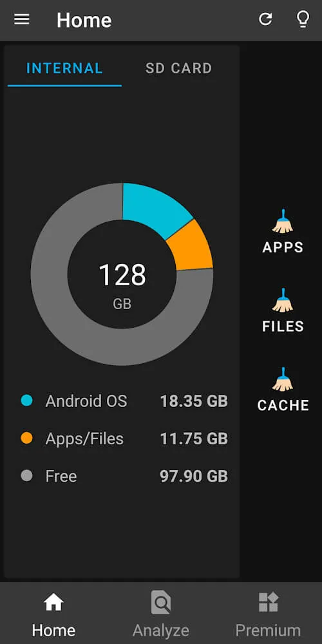Image resolution: width=322 pixels, height=644 pixels.
Task: Select the Apps/Files 11.75 GB entry
Action: point(124,439)
